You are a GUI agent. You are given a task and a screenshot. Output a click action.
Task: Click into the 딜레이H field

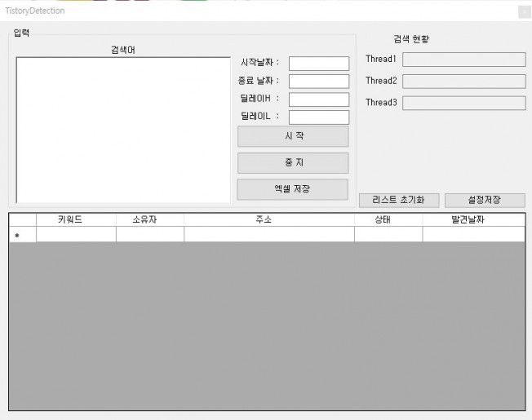[318, 99]
